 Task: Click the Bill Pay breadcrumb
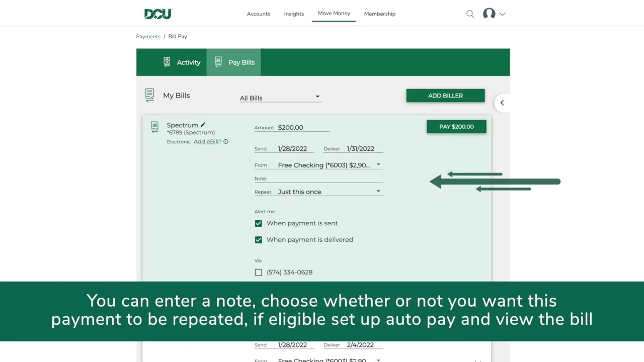[178, 36]
